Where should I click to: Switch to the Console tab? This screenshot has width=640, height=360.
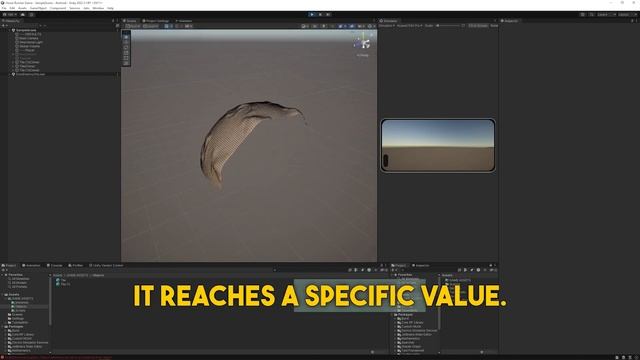(x=55, y=266)
